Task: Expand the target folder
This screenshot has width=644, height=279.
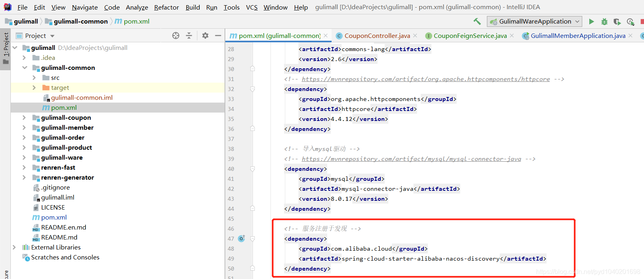Action: [x=34, y=87]
